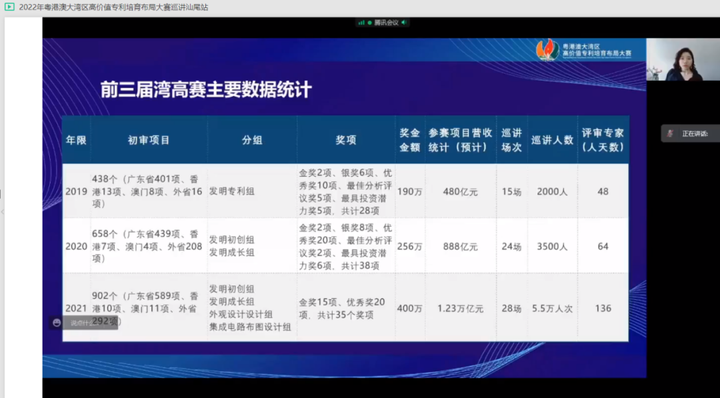Click the 初审项目 column header
720x398 pixels.
[x=149, y=140]
